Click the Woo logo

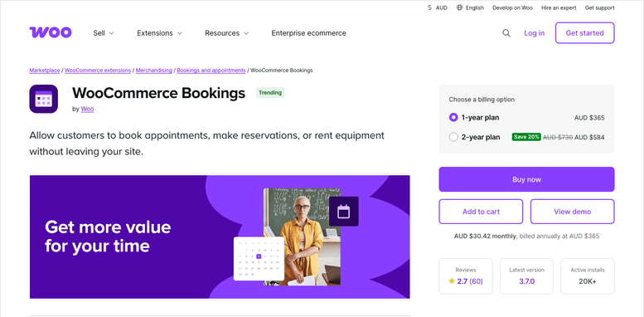tap(50, 32)
